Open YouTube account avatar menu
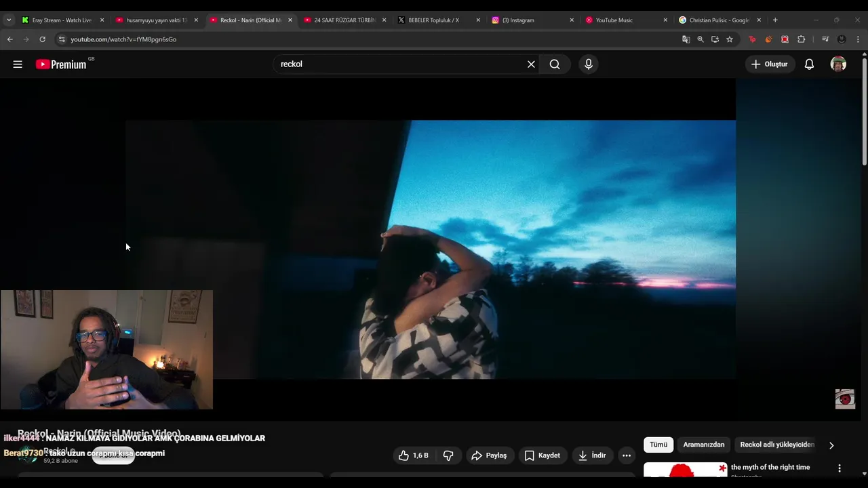 [838, 64]
